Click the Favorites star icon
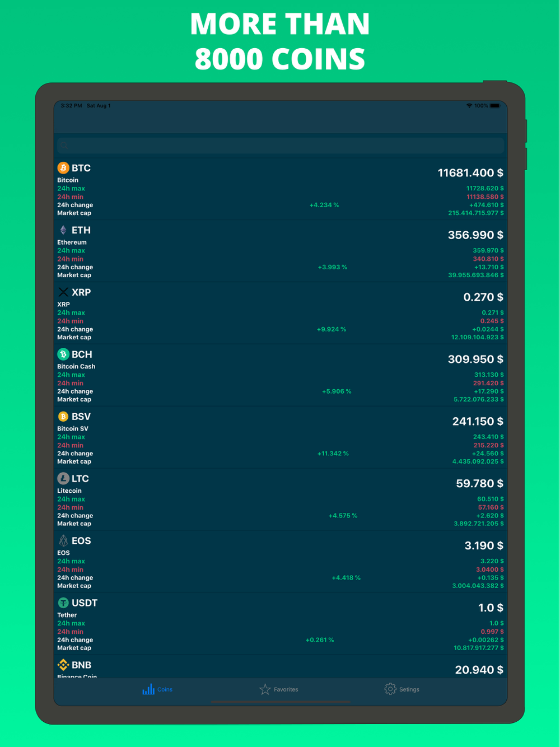Image resolution: width=560 pixels, height=747 pixels. pyautogui.click(x=265, y=689)
